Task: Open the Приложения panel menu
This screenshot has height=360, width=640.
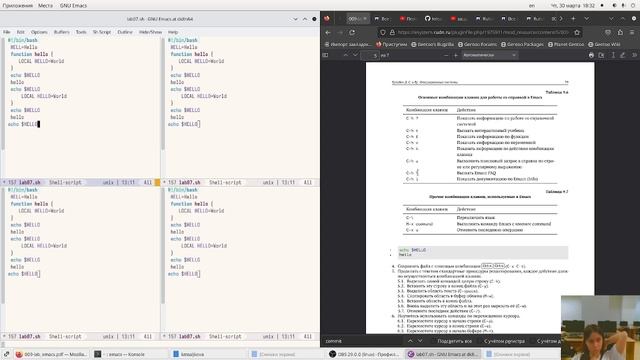Action: [18, 6]
